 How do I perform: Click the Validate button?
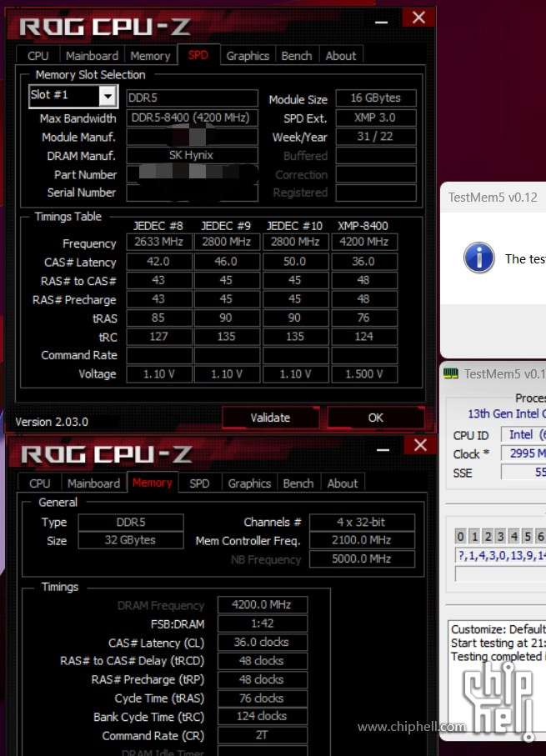point(270,418)
